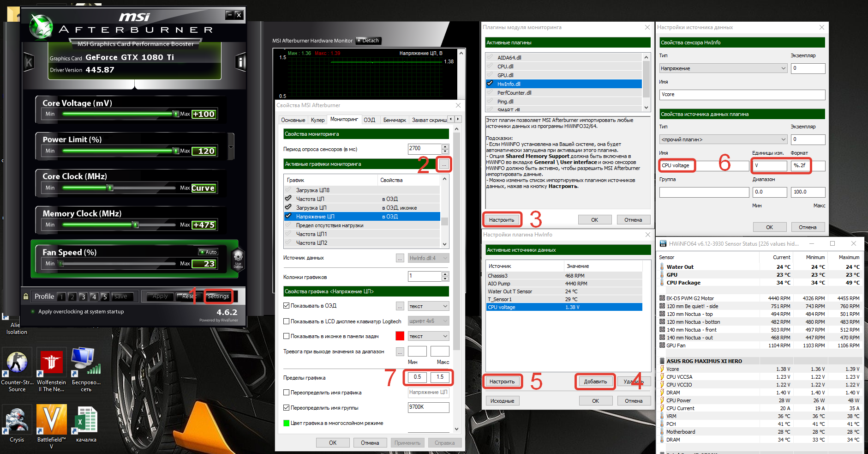Open the шрифт 4x6 LCD font dropdown
The image size is (868, 454).
[x=428, y=321]
